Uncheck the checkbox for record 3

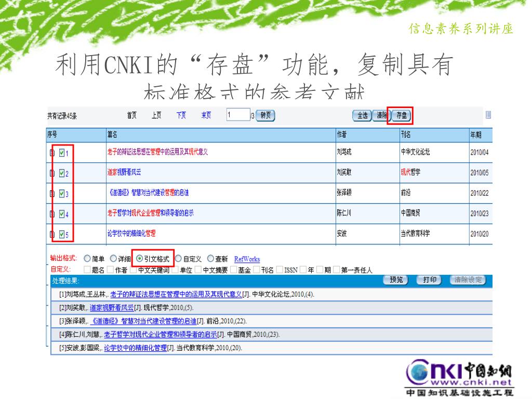62,194
